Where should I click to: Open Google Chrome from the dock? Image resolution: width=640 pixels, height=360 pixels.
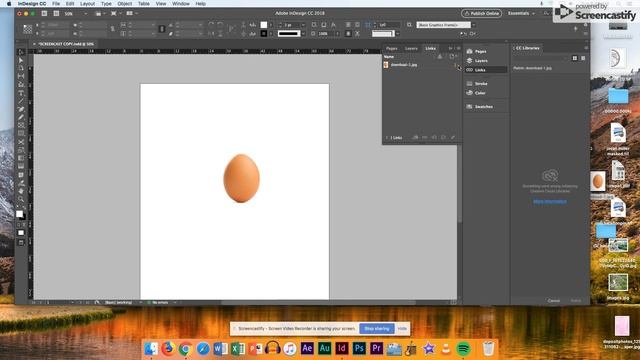[185, 349]
